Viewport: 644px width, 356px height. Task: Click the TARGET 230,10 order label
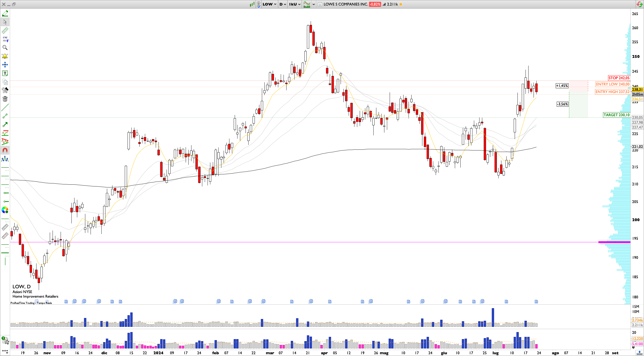[x=616, y=115]
